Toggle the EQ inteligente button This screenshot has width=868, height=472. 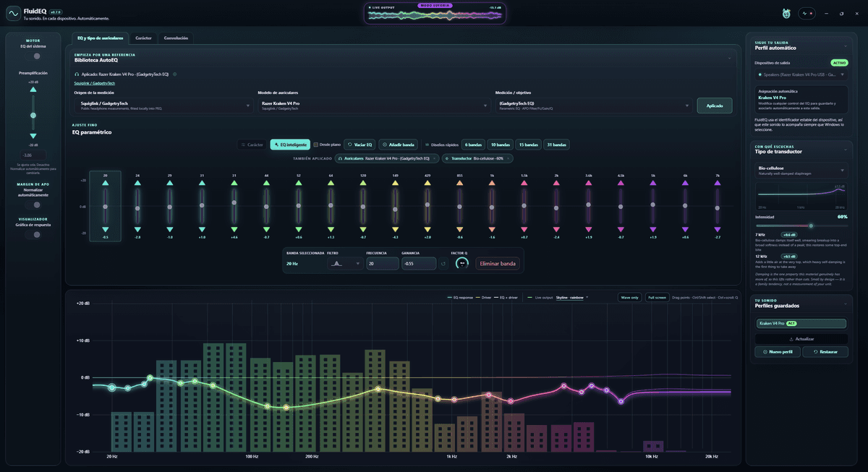289,145
